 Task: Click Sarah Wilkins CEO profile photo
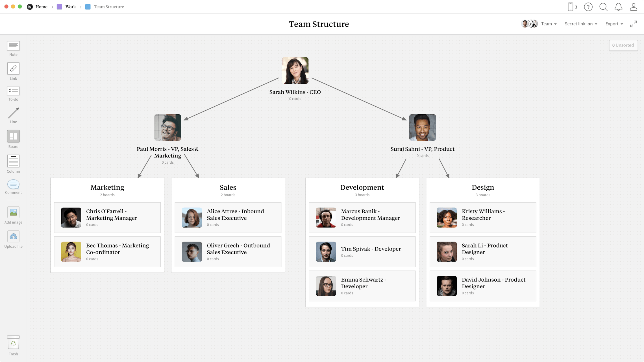(x=295, y=70)
